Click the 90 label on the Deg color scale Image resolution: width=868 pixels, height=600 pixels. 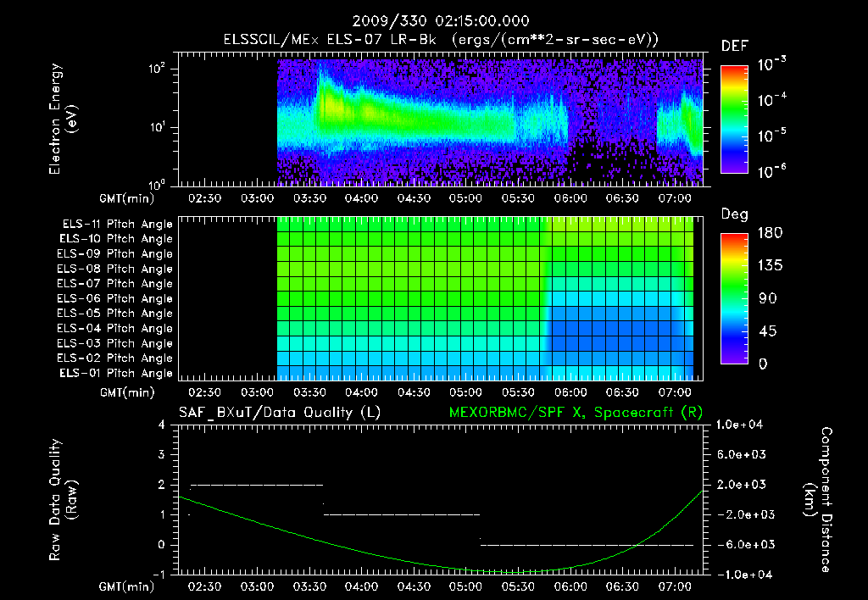768,298
